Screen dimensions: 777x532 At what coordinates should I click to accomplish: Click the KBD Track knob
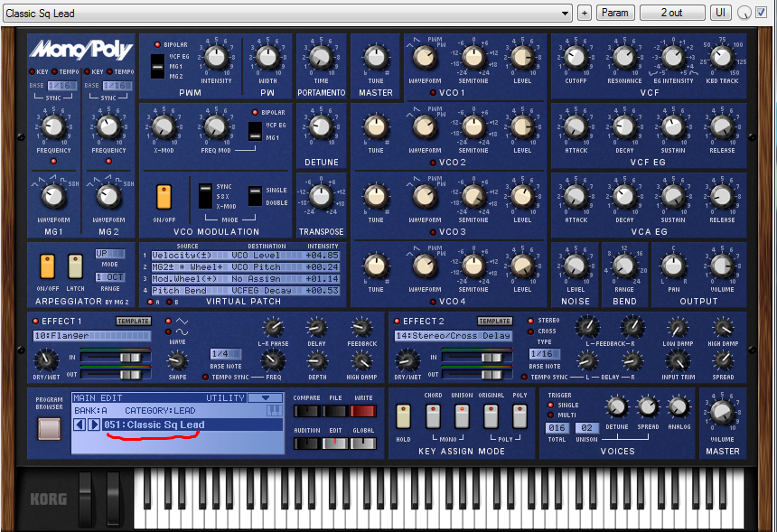[722, 58]
